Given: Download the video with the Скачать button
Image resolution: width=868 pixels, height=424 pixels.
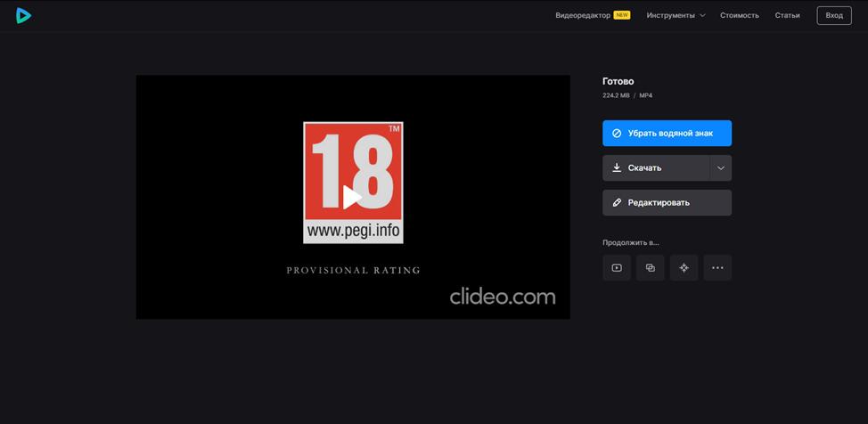Looking at the screenshot, I should pos(655,168).
